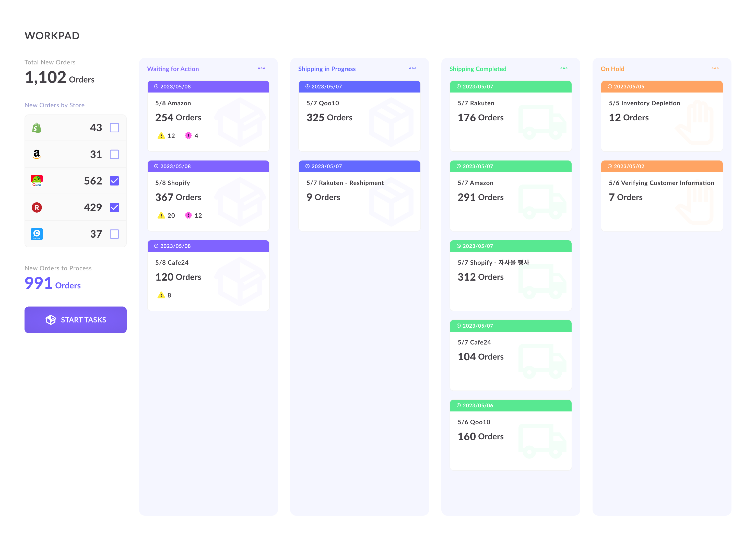Click pink alert badge on 5/8 Shopify card
The width and height of the screenshot is (756, 540).
[188, 215]
